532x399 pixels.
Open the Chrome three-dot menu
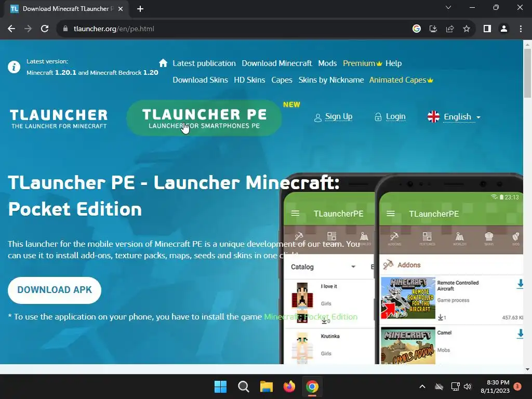(521, 29)
